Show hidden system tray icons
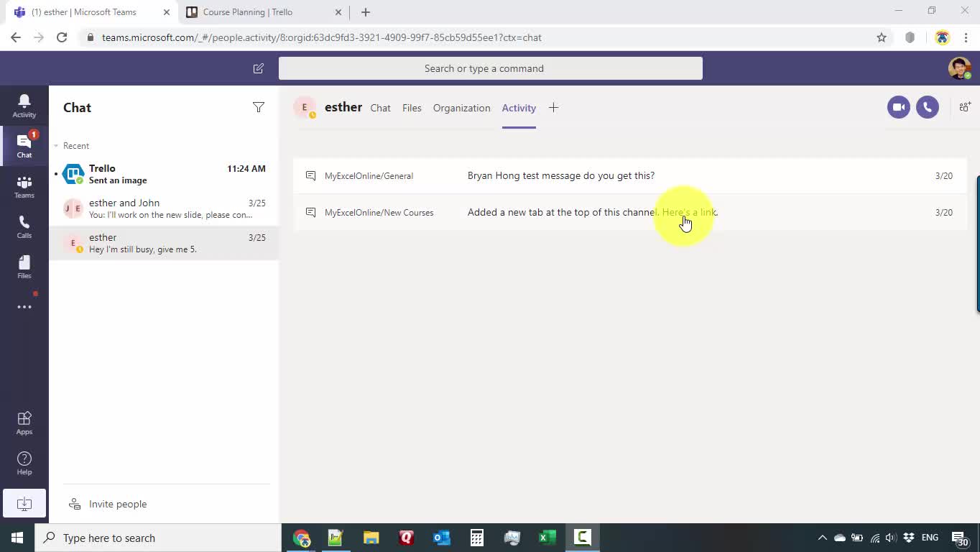 coord(822,538)
